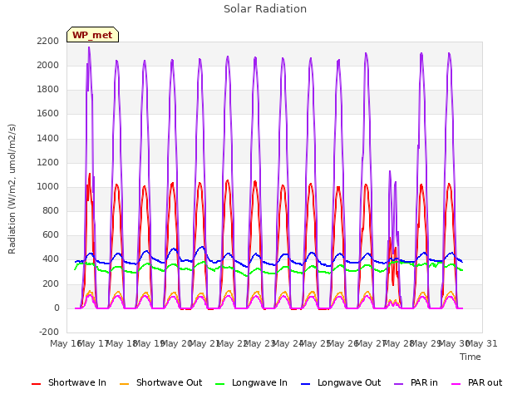532x399 pixels.
Task: Click the 2000 y-axis tick label
Action: (48, 65)
